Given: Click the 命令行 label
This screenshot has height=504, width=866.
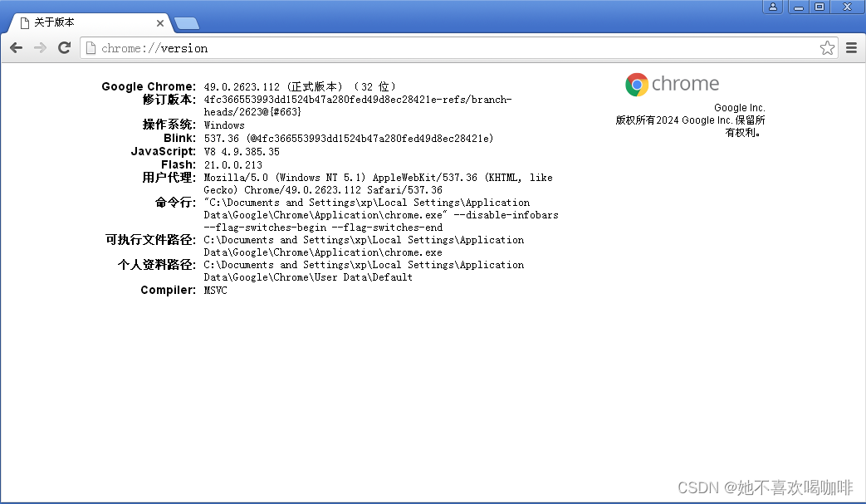Looking at the screenshot, I should [176, 203].
